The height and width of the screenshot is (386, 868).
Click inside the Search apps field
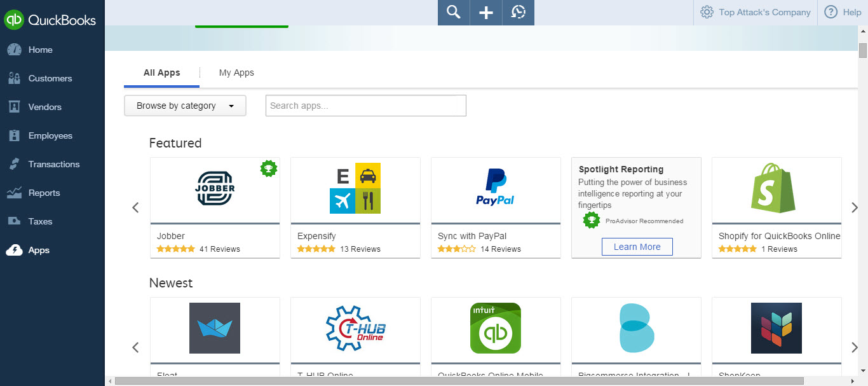click(366, 106)
